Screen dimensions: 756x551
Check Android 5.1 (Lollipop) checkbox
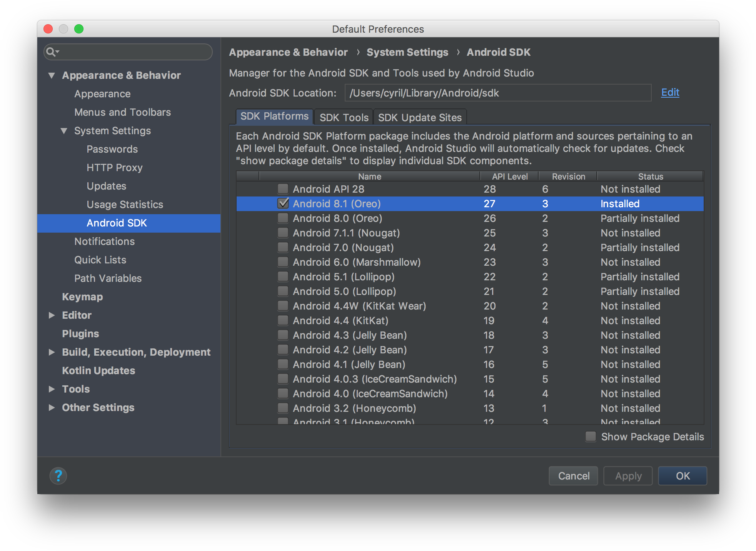283,276
